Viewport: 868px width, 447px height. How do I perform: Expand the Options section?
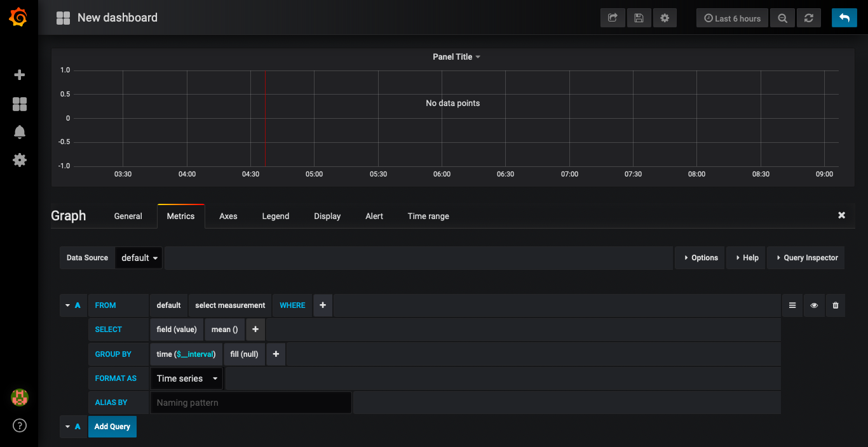pos(700,258)
